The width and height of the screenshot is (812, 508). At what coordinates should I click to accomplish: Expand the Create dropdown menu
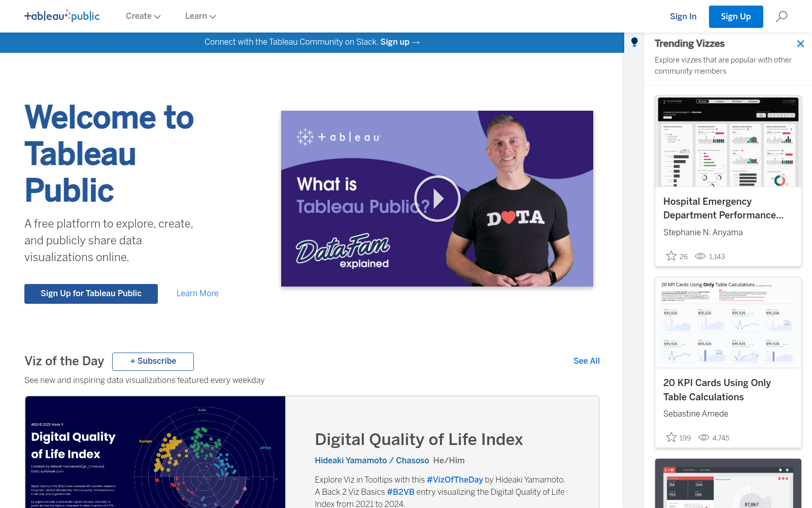(143, 16)
